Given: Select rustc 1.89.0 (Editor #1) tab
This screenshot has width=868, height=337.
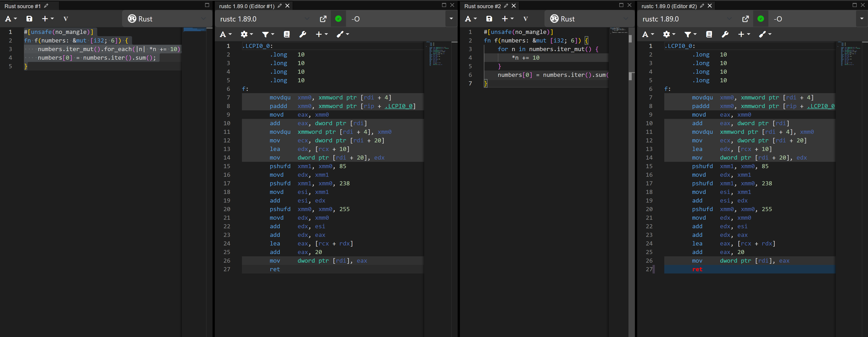Looking at the screenshot, I should tap(247, 6).
